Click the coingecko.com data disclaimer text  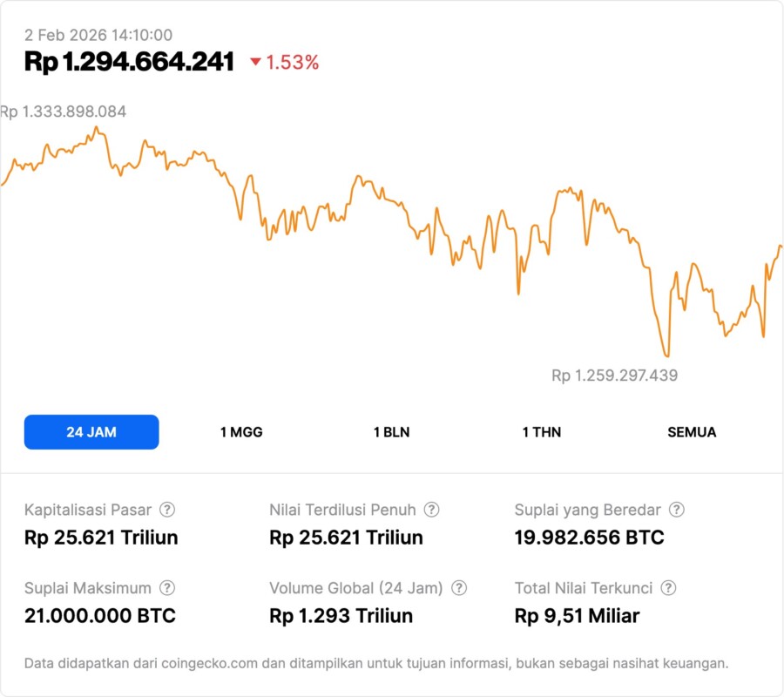click(376, 663)
